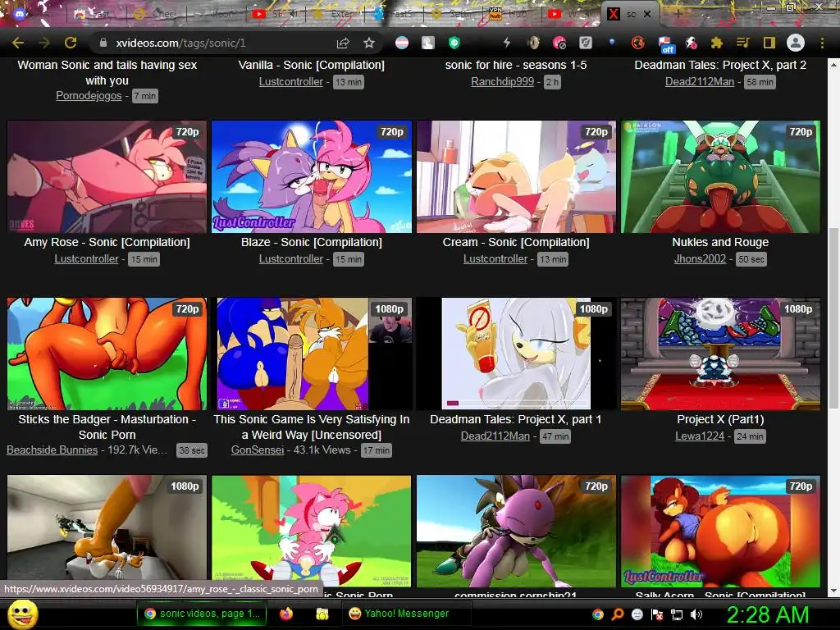Viewport: 840px width, 630px height.
Task: Open the Extensions puzzle piece menu
Action: tap(716, 43)
